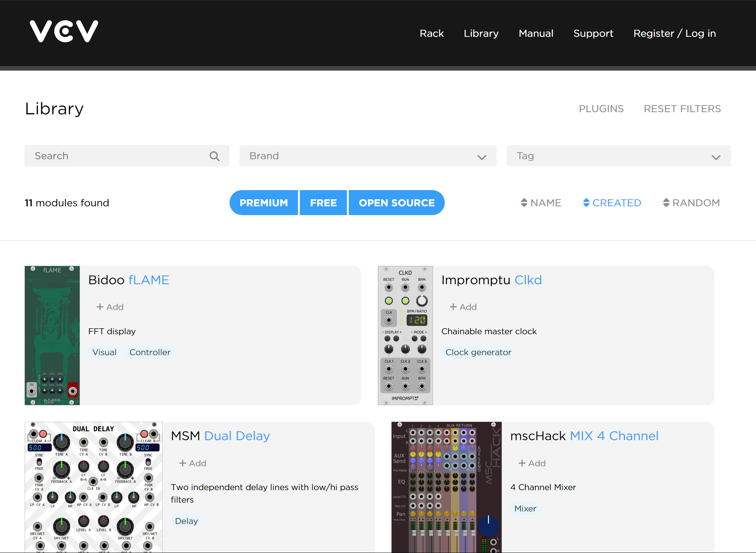Click the 'FFT display' description

112,332
